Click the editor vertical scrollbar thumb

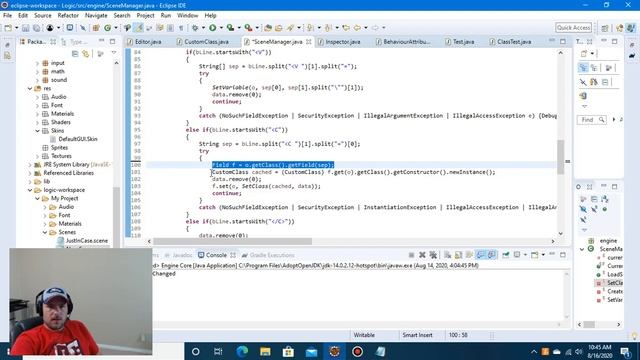(561, 157)
